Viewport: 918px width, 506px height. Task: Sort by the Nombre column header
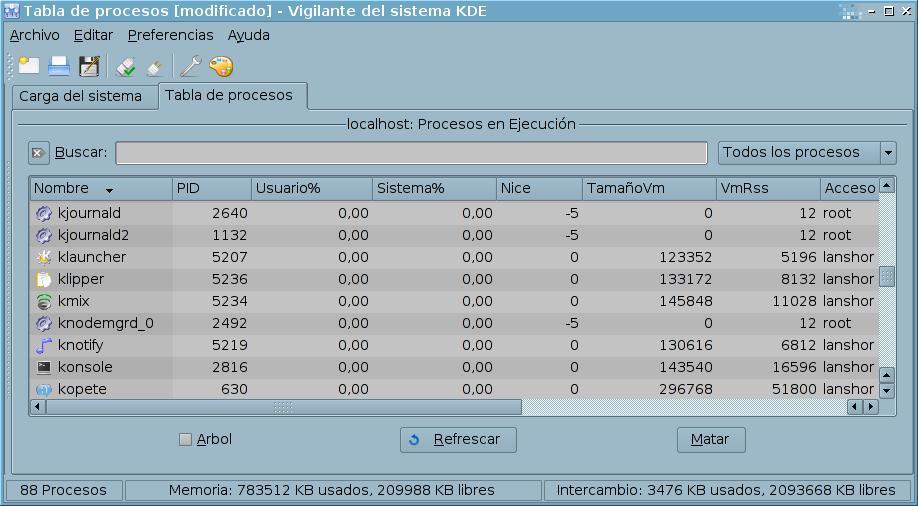(x=101, y=189)
